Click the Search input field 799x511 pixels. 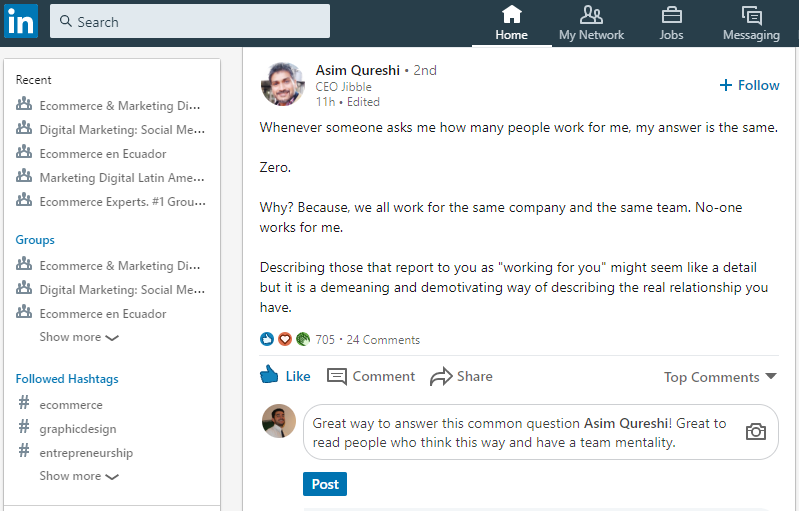coord(190,21)
